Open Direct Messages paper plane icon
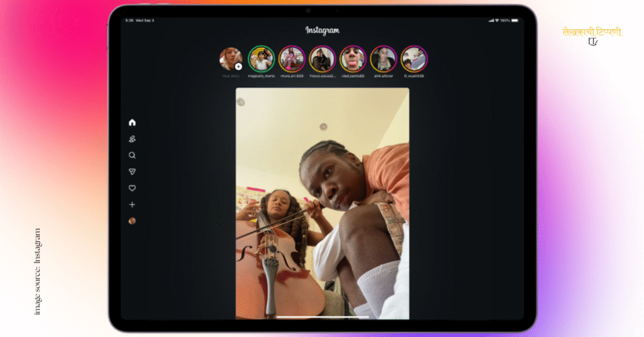The image size is (644, 337). click(x=132, y=172)
